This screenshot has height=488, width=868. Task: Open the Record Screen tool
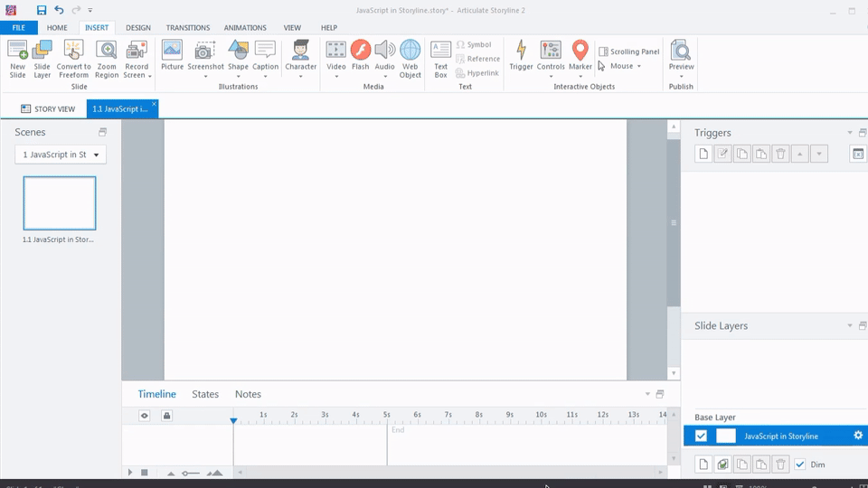(x=137, y=59)
